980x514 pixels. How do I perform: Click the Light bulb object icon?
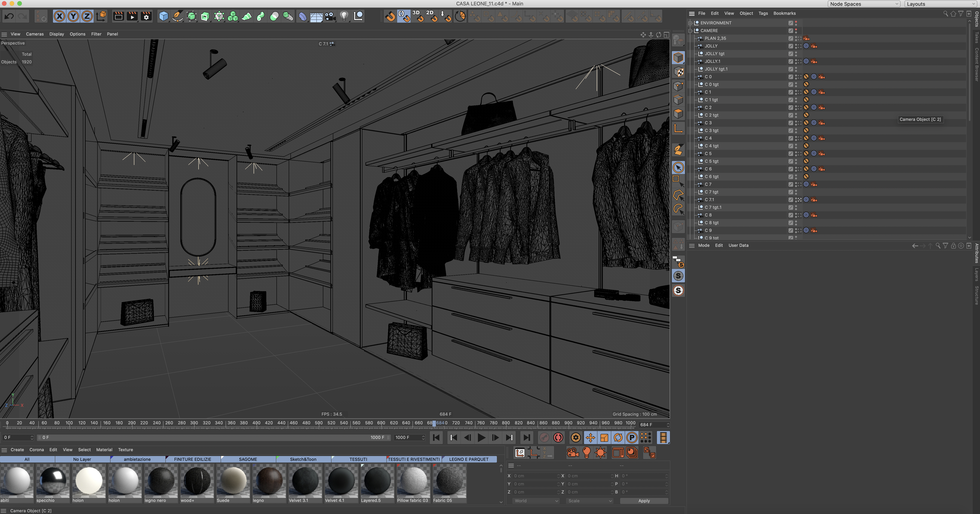(344, 16)
